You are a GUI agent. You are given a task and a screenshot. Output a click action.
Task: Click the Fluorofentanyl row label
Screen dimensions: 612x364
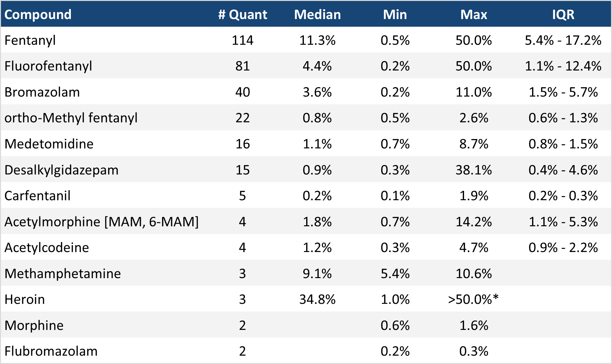[x=48, y=66]
